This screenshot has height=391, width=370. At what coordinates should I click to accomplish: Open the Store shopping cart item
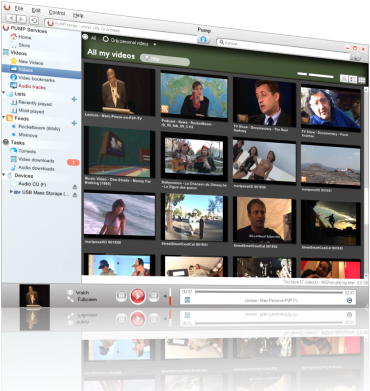20,45
